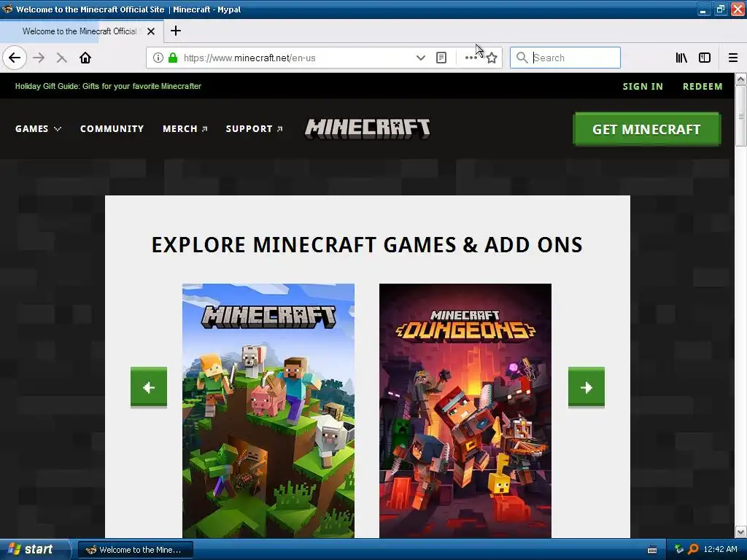Click the Minecraft logo in the header
Viewport: 747px width, 560px height.
pyautogui.click(x=368, y=128)
